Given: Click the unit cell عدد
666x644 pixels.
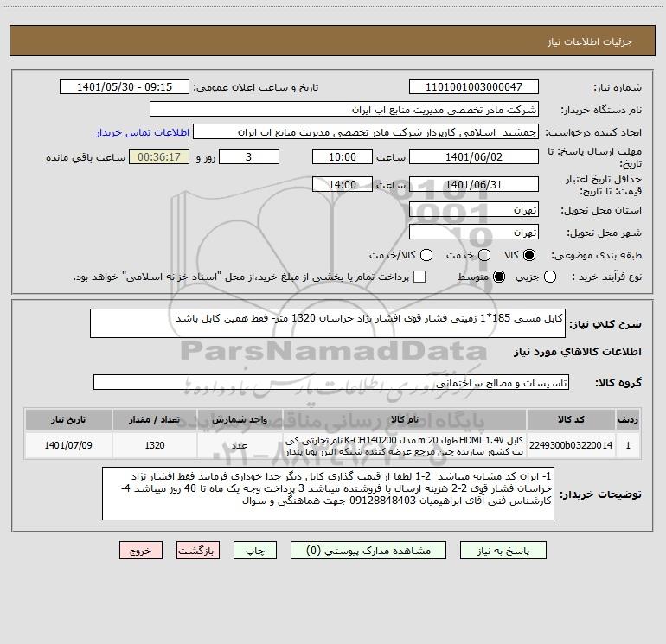Looking at the screenshot, I should [240, 445].
